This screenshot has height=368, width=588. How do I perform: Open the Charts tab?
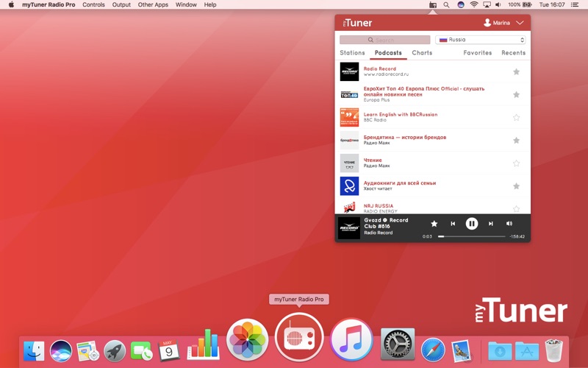click(422, 52)
